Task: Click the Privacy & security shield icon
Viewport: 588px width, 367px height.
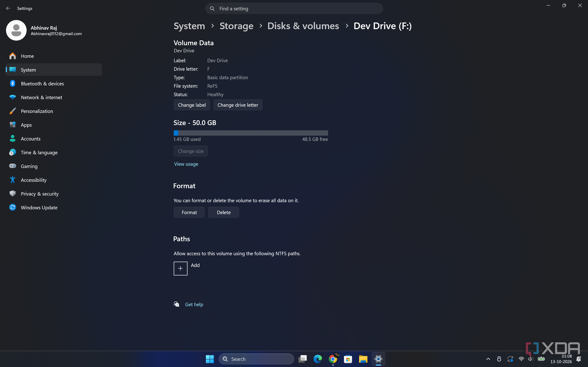Action: 13,194
